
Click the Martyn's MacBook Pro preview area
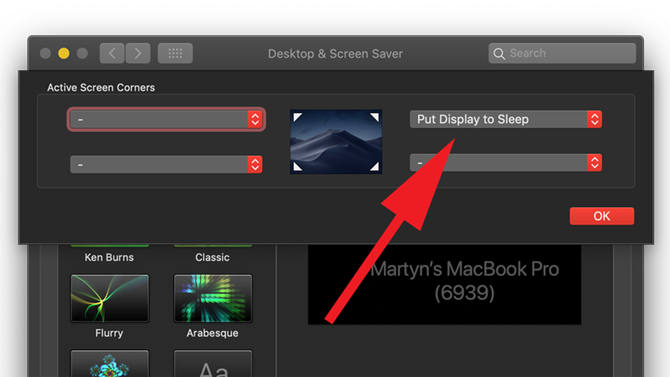444,284
